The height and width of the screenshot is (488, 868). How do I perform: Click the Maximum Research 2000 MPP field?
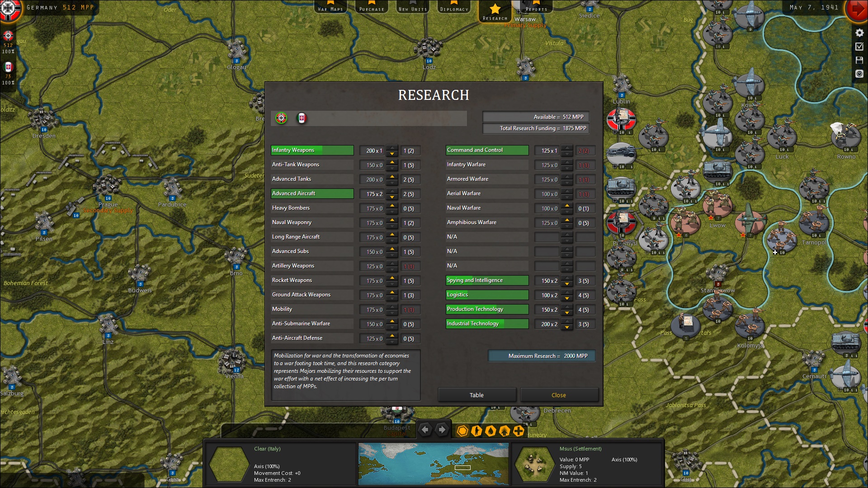coord(542,356)
